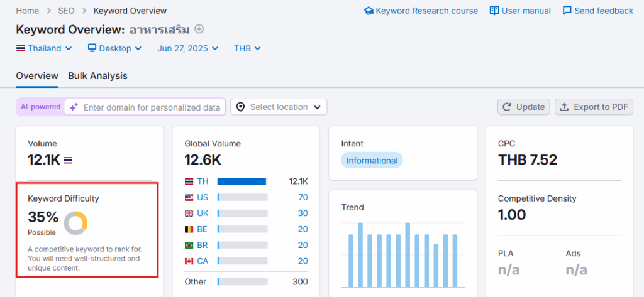Screen dimensions: 644x297
Task: Open the Thailand country dropdown
Action: point(44,48)
